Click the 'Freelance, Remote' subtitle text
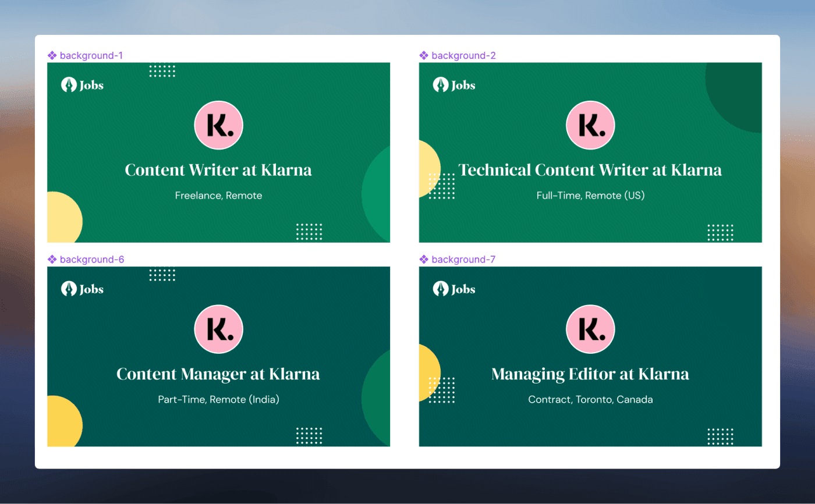The width and height of the screenshot is (815, 504). (218, 196)
